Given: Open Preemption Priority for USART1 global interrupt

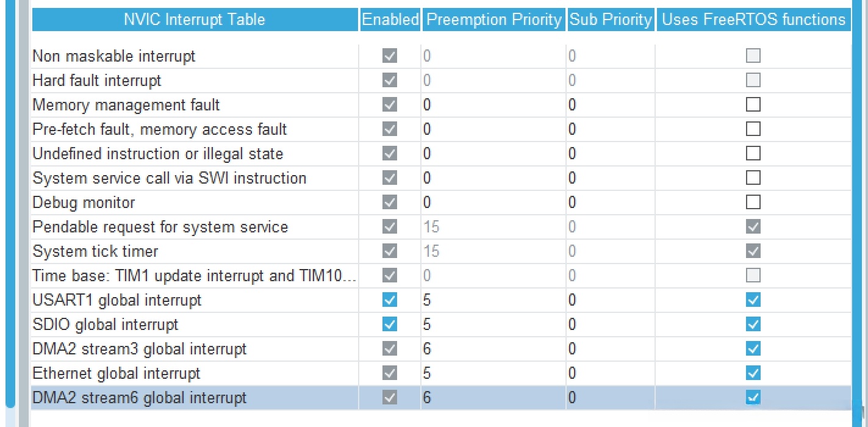Looking at the screenshot, I should [493, 300].
